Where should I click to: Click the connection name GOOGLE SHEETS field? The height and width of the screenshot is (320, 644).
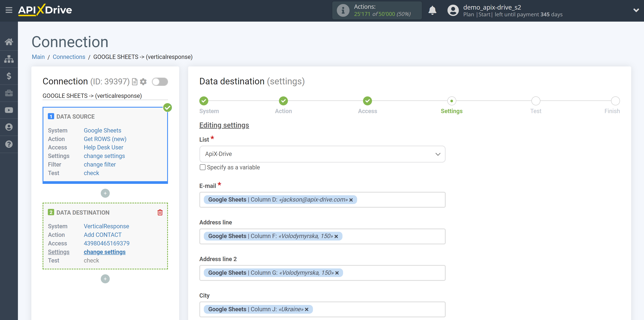[105, 96]
